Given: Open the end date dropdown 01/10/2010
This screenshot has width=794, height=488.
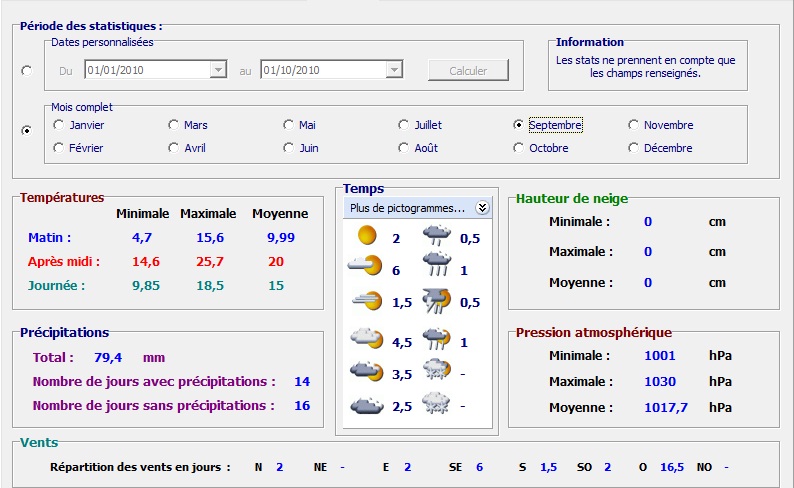Looking at the screenshot, I should coord(394,69).
